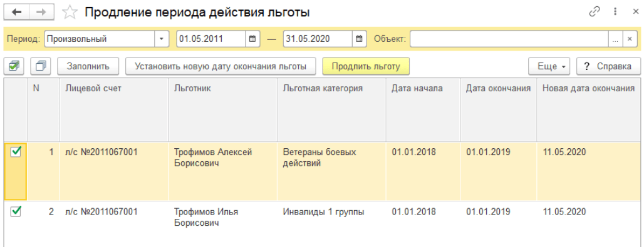Click Дата начала 01.01.2018 in row 1

pos(423,171)
